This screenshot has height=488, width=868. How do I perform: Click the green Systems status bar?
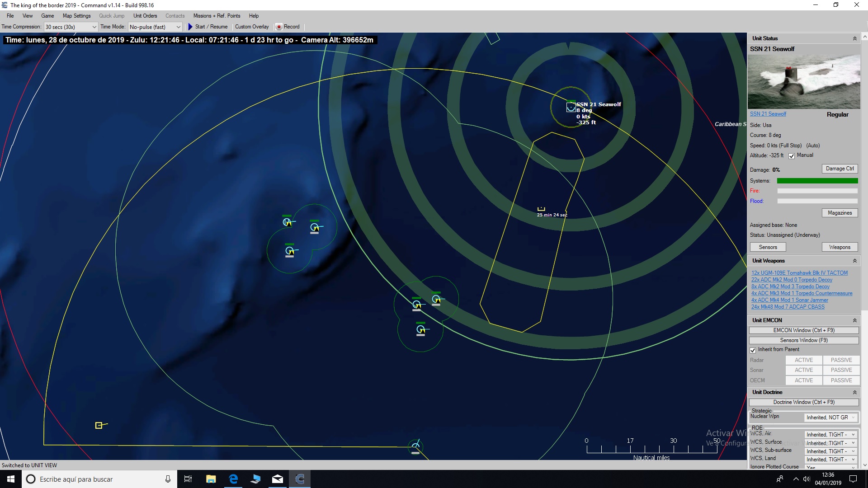(817, 181)
